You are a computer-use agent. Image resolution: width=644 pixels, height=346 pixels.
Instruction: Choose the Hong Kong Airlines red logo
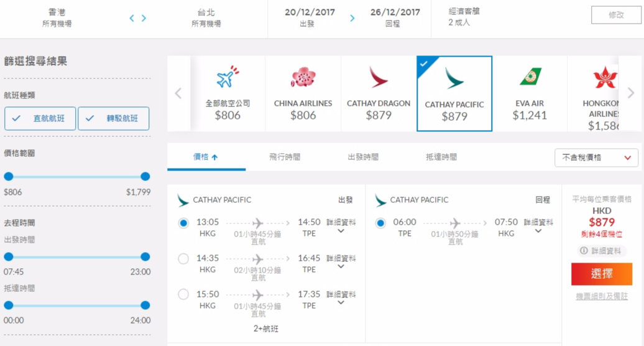pos(605,77)
